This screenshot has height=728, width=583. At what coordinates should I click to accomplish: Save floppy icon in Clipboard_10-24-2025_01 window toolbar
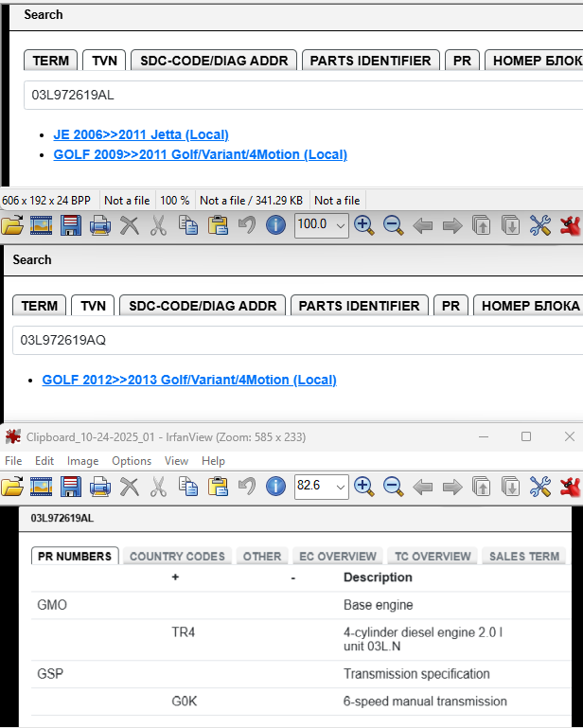[x=71, y=487]
